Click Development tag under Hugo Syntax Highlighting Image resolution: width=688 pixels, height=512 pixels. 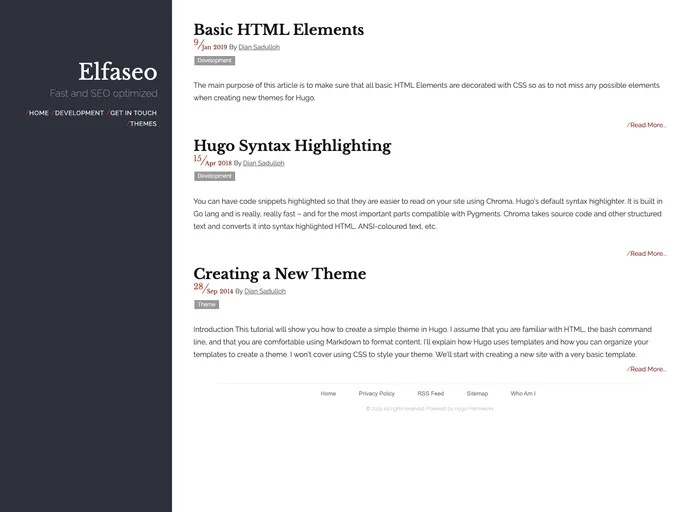click(x=214, y=176)
